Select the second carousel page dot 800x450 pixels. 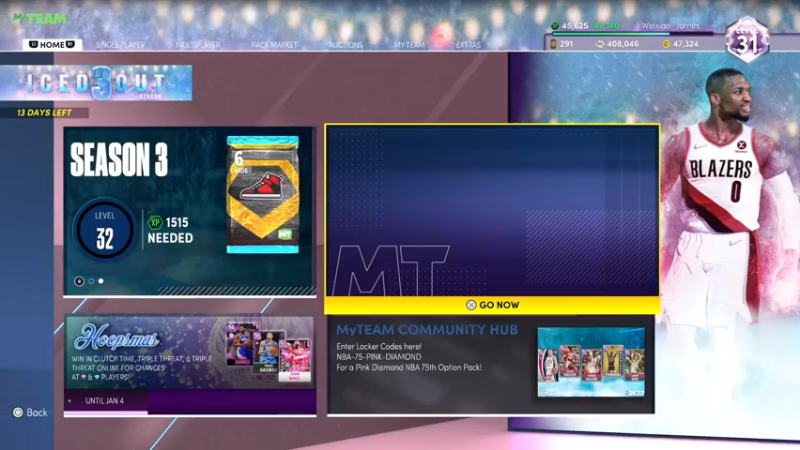(x=101, y=281)
